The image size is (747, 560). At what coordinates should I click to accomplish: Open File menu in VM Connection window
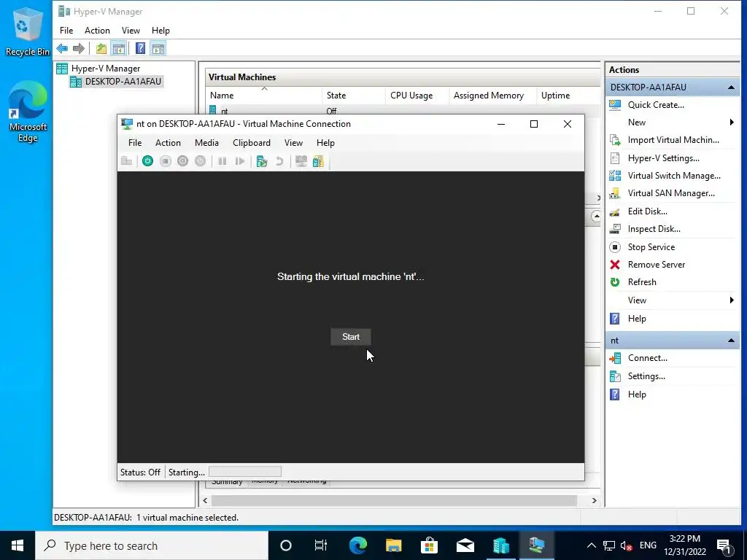(x=135, y=143)
